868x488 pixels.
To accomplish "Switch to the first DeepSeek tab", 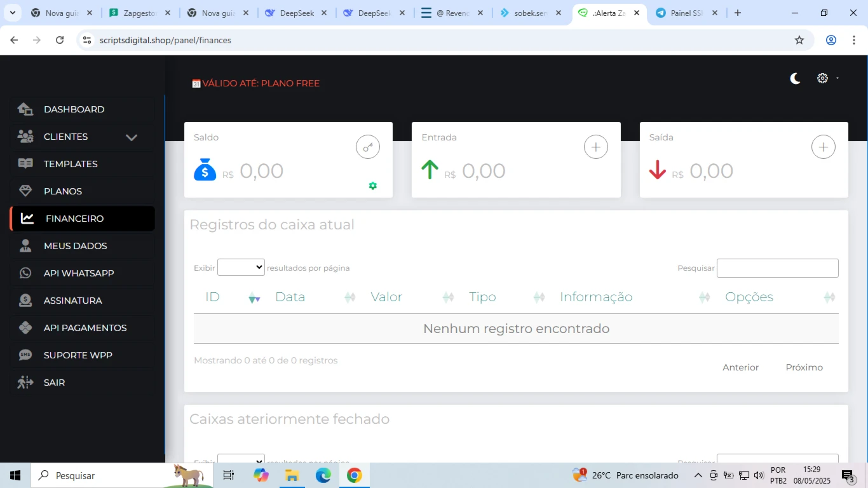I will 297,13.
